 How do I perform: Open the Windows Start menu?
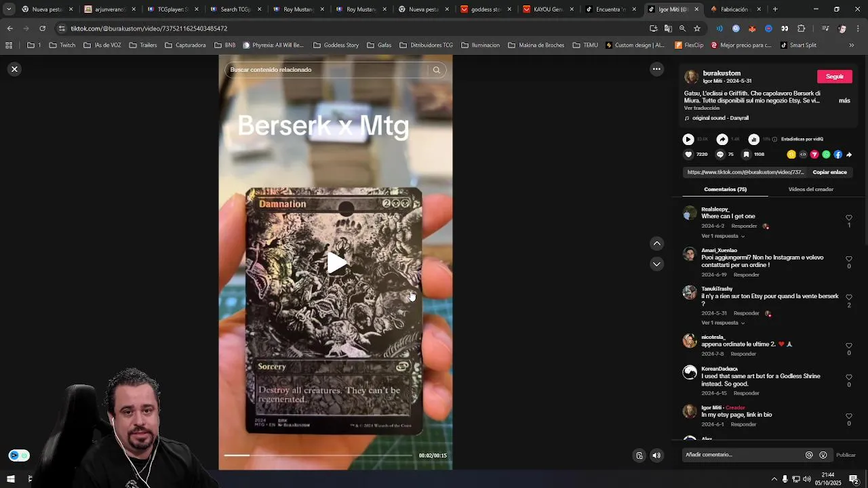(10, 479)
